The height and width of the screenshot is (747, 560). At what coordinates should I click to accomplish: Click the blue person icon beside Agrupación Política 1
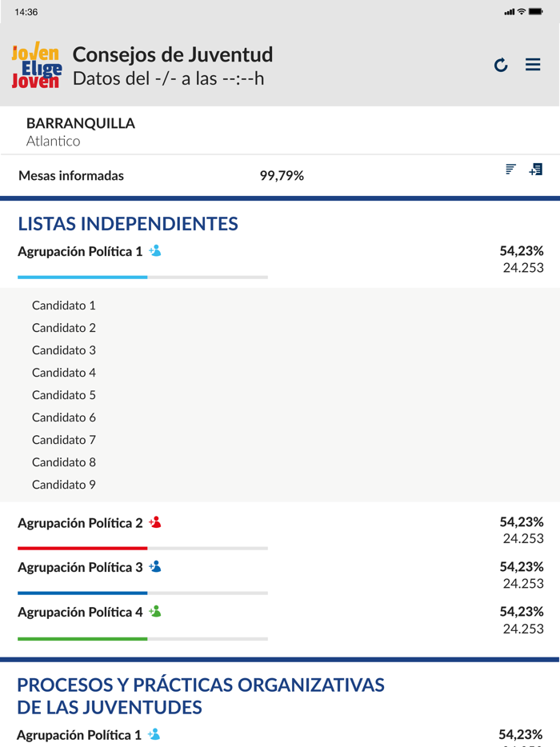[157, 250]
